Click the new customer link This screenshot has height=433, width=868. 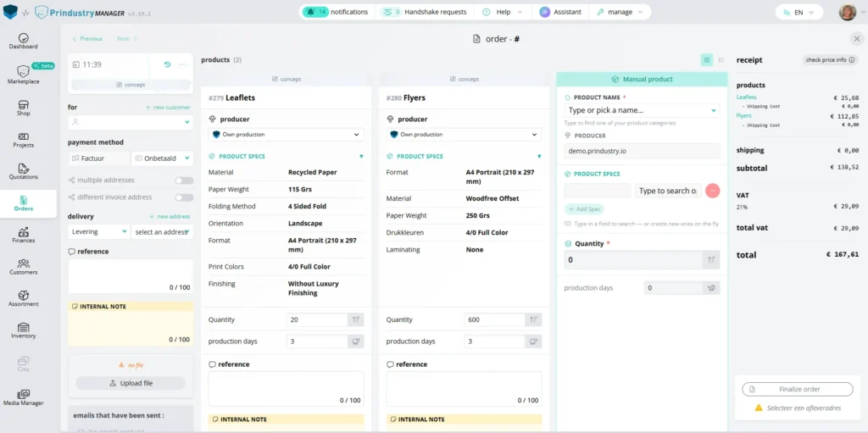pyautogui.click(x=168, y=108)
